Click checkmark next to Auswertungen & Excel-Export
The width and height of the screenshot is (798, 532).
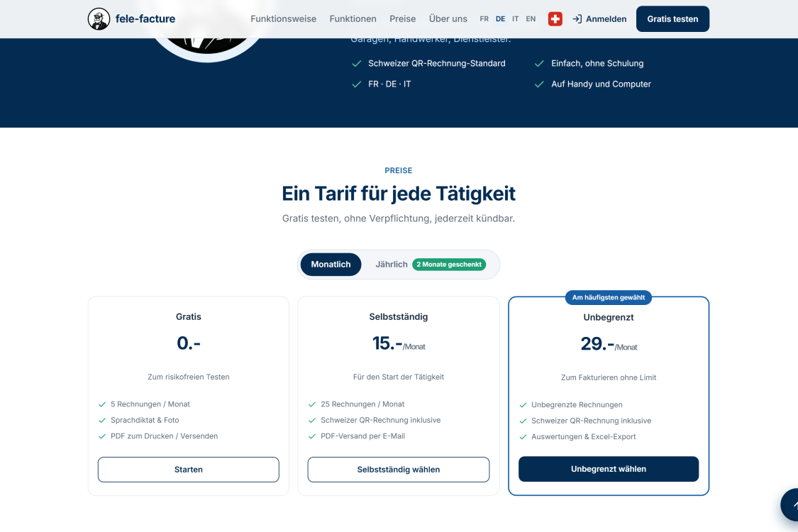point(523,437)
